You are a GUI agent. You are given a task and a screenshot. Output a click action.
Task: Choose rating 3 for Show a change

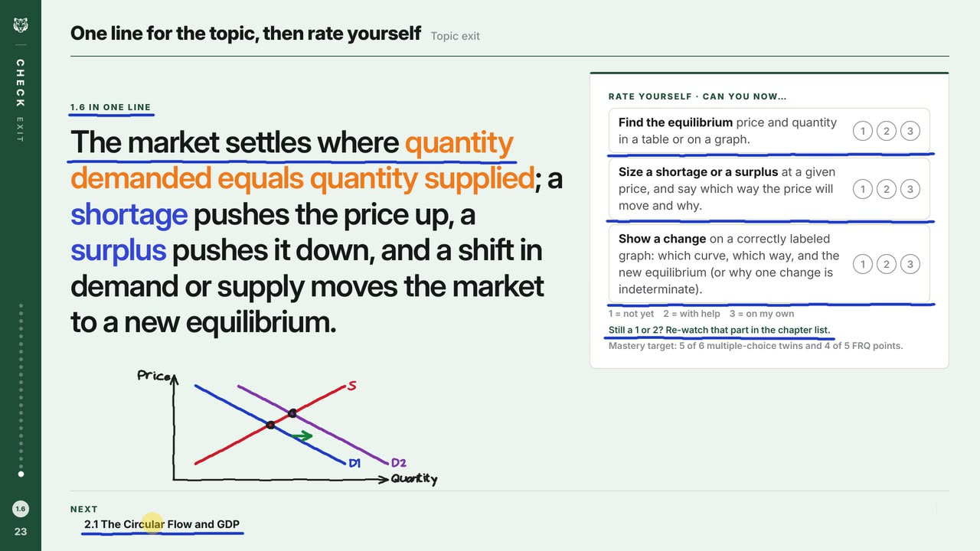[x=910, y=264]
